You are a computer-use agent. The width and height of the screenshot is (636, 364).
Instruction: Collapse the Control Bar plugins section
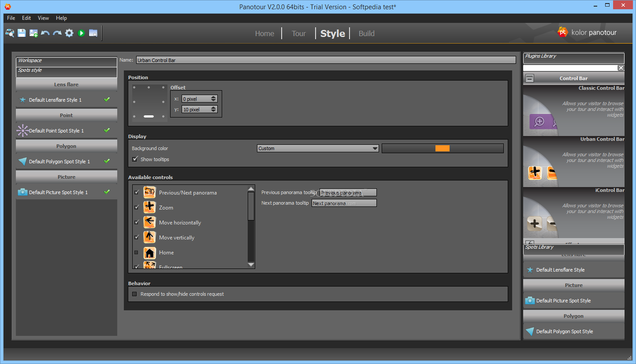(x=530, y=78)
